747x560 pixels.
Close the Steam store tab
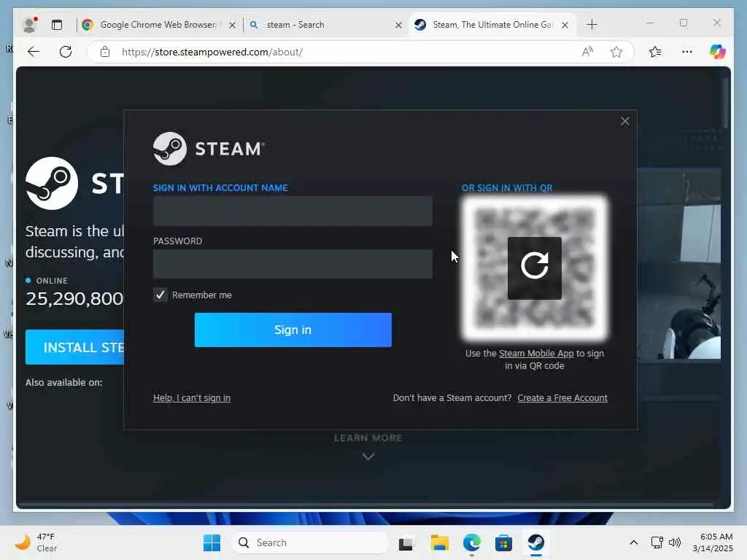(x=565, y=26)
